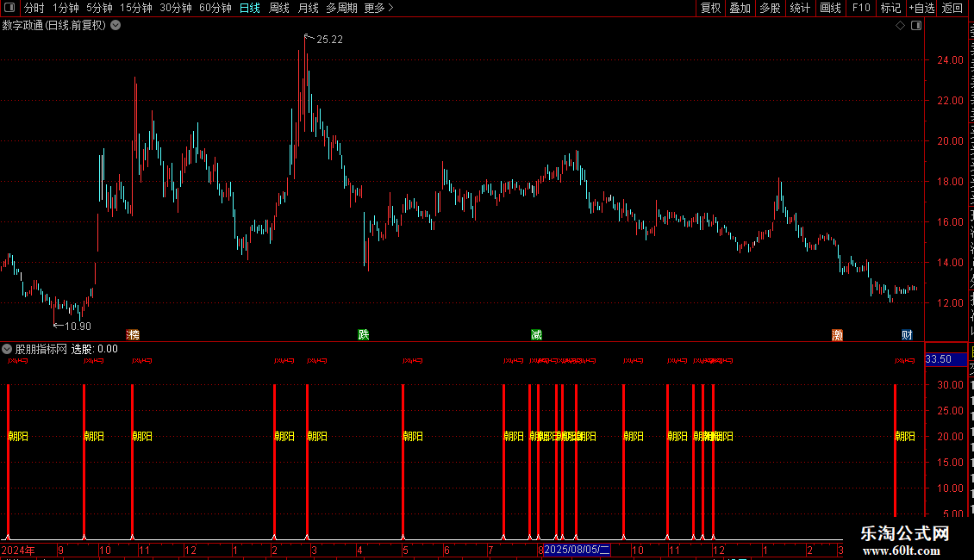This screenshot has height=560, width=974.
Task: Add stock via +自选
Action: (921, 8)
